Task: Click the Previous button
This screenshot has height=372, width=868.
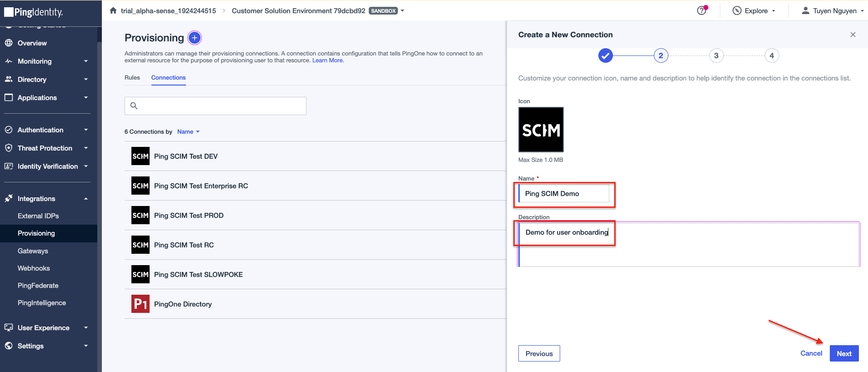Action: (x=539, y=353)
